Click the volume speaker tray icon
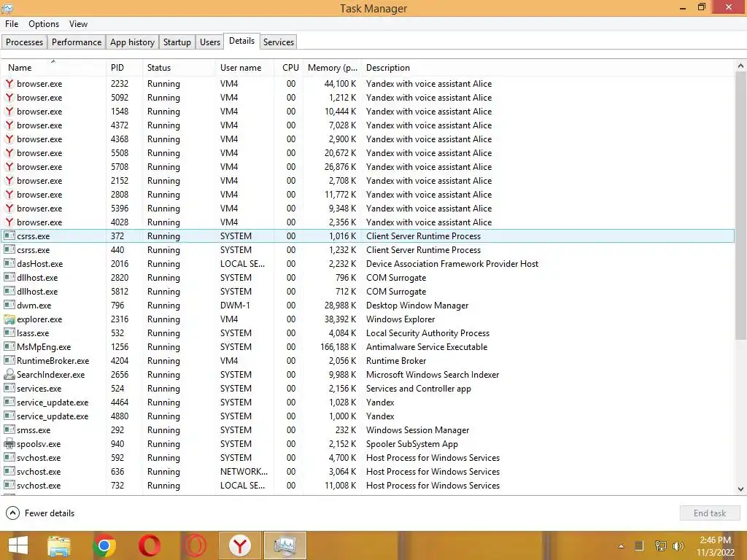The width and height of the screenshot is (747, 560). click(678, 546)
